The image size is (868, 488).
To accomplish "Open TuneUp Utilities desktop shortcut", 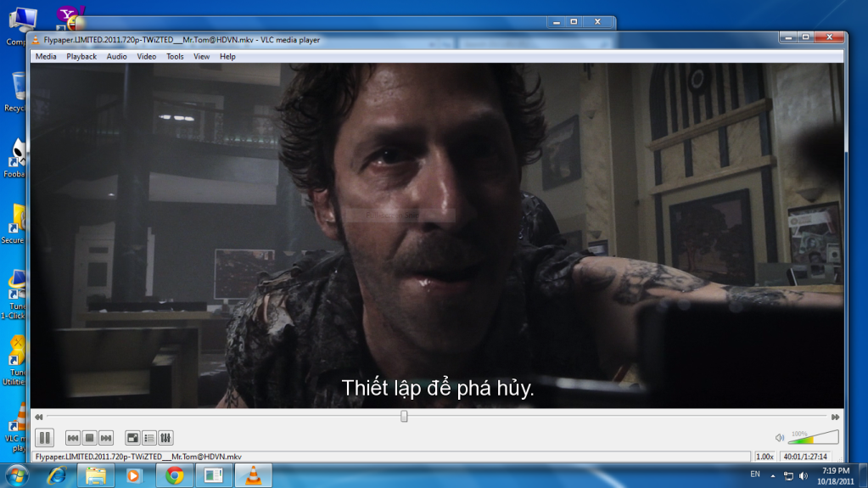I will coord(14,362).
